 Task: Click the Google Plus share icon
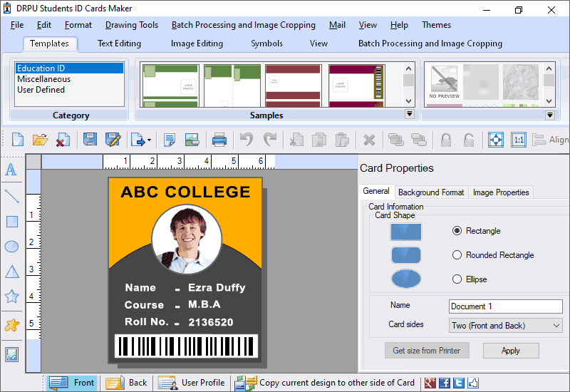click(430, 383)
